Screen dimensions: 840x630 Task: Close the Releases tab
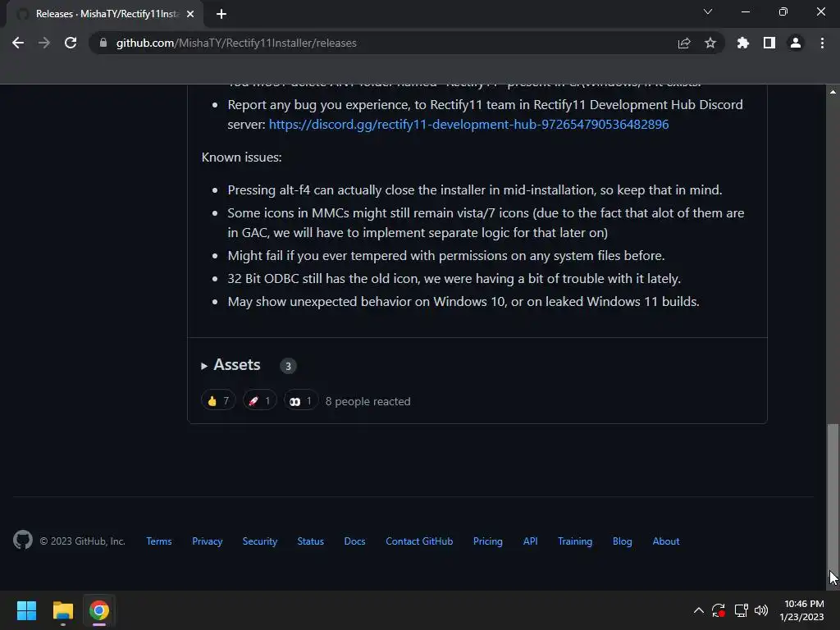click(x=190, y=14)
